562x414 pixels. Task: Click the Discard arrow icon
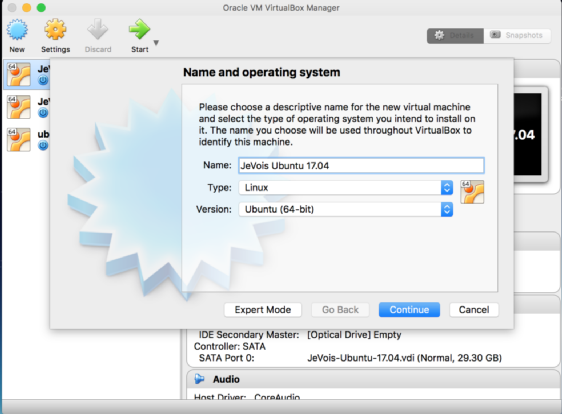[97, 29]
